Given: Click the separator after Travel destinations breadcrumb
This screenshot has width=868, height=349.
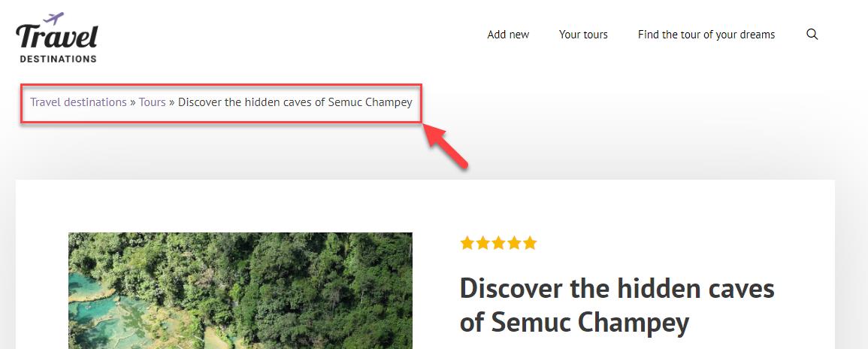Looking at the screenshot, I should pos(133,102).
